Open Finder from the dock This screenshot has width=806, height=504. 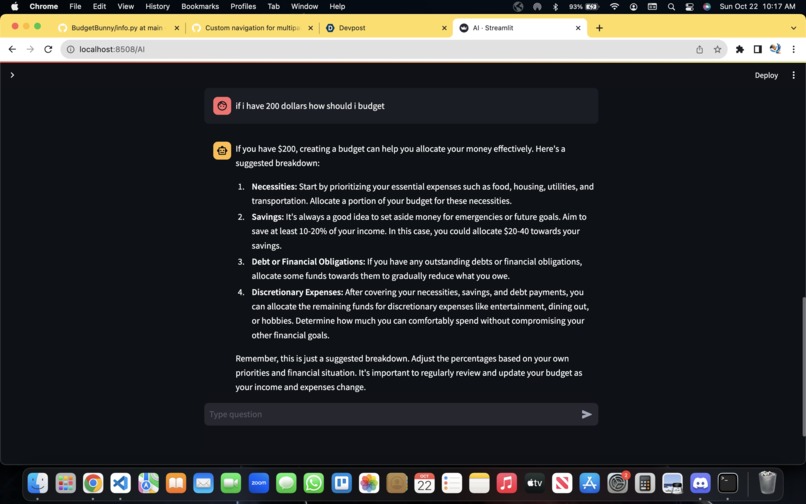click(x=38, y=483)
